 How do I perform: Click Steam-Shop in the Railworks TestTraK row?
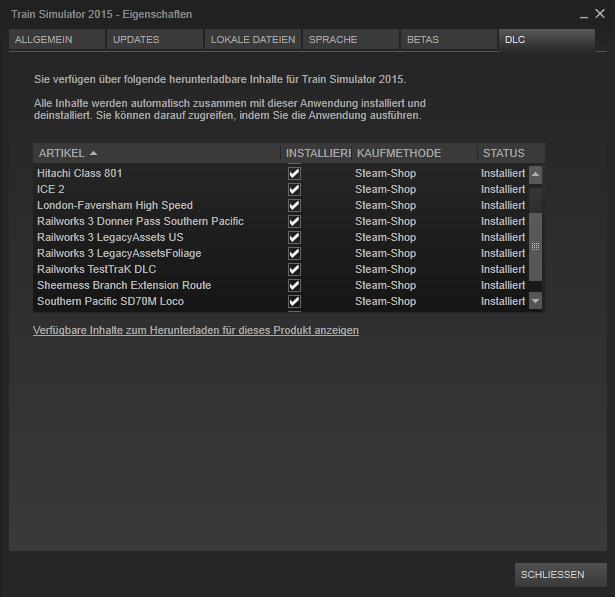click(x=386, y=269)
